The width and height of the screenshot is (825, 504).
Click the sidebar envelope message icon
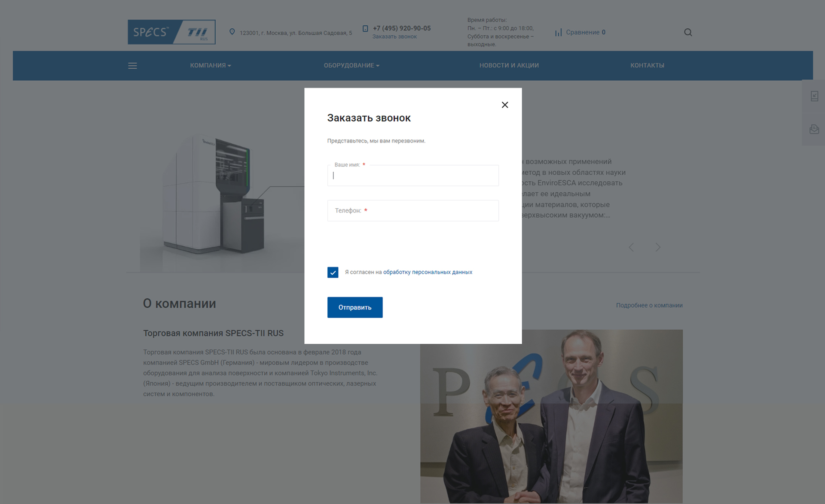[x=814, y=129]
